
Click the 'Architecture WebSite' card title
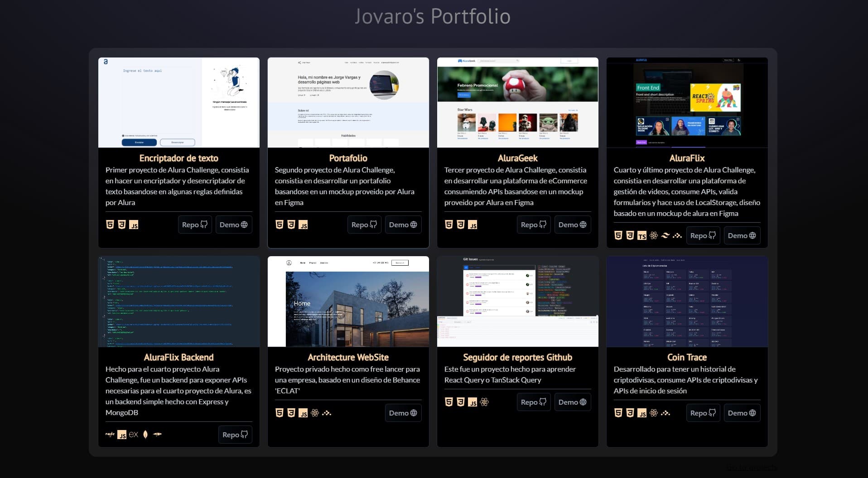point(348,357)
